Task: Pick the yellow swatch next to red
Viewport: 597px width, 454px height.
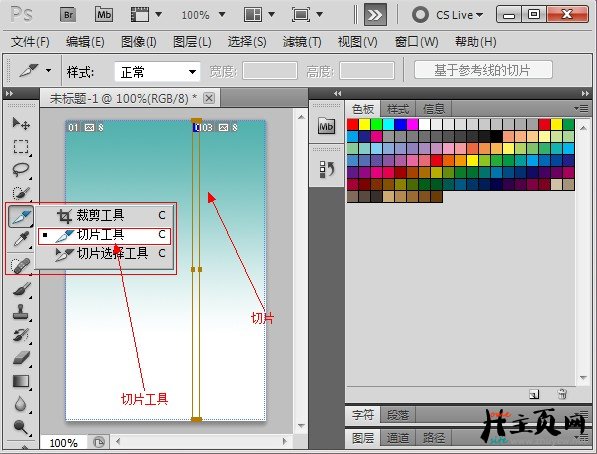Action: 364,125
